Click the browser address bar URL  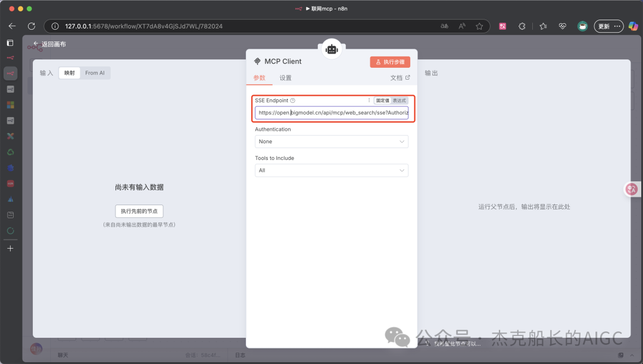pyautogui.click(x=143, y=26)
